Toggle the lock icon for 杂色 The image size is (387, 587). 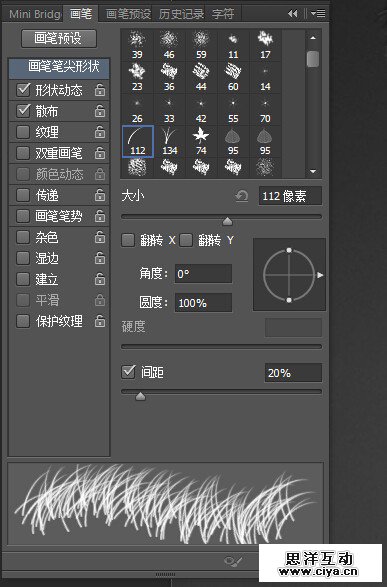100,237
